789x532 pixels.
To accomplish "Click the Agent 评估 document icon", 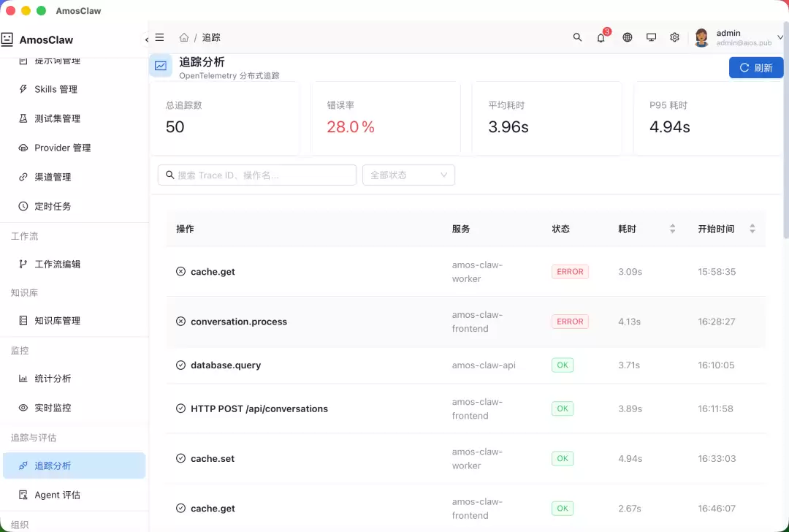I will point(23,494).
